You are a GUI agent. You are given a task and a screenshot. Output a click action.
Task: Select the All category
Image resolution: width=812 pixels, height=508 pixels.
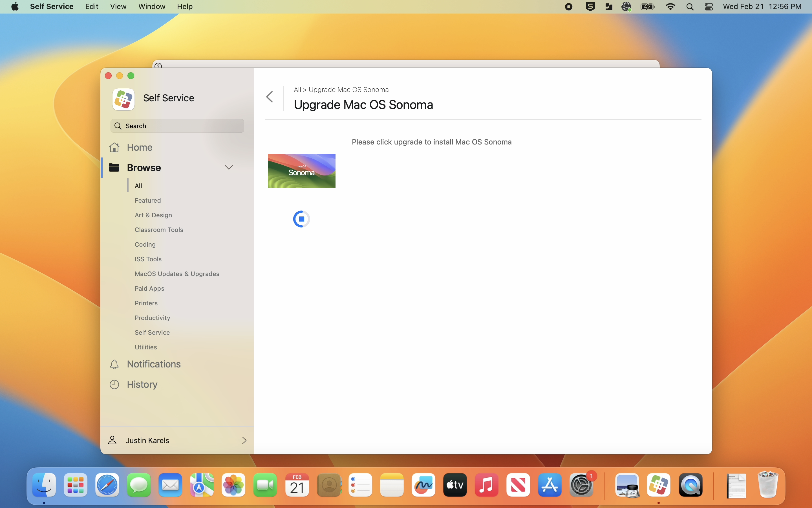coord(138,185)
